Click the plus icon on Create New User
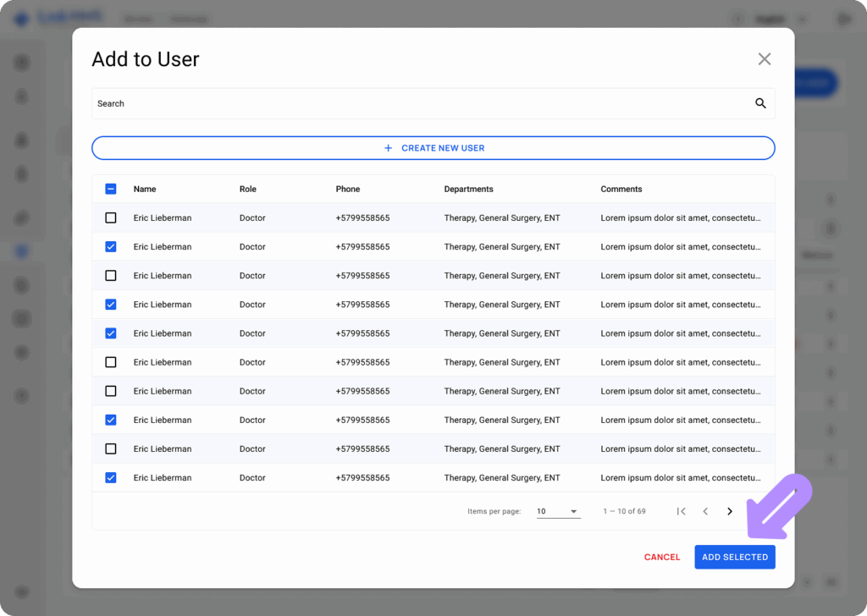 click(x=387, y=147)
